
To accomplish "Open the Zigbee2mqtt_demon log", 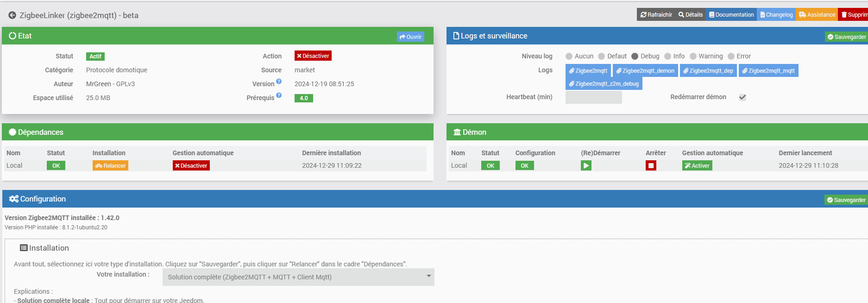I will (x=645, y=70).
